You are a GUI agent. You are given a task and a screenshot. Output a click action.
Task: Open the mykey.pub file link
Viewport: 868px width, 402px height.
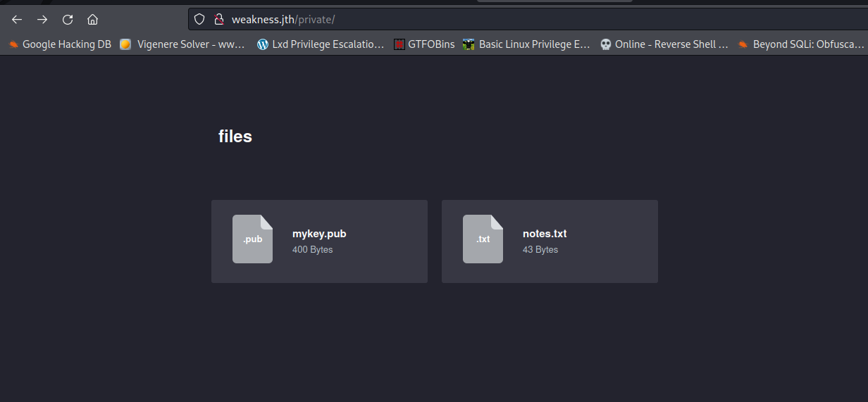319,234
